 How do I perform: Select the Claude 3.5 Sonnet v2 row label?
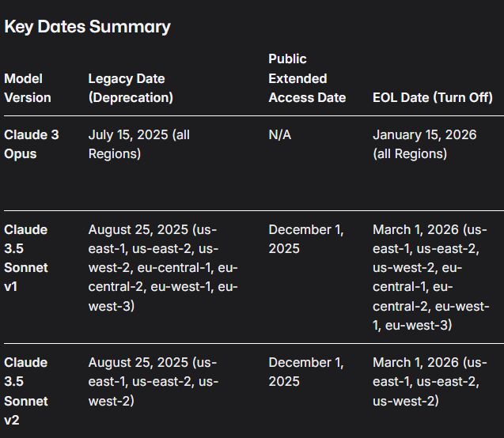26,391
